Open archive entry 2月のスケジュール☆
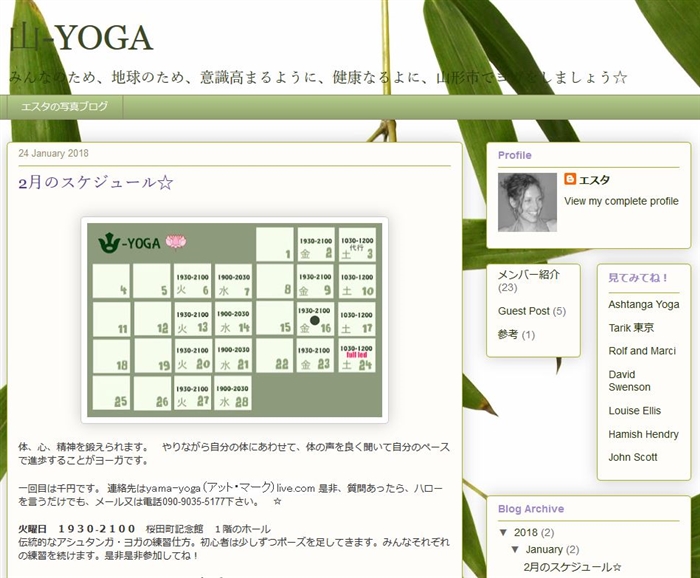The height and width of the screenshot is (578, 700). [x=572, y=567]
